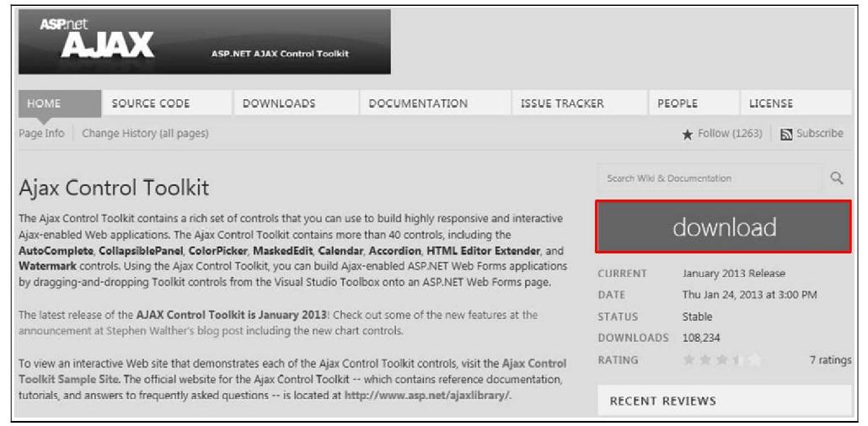868x426 pixels.
Task: Click the 'January 2013 Release' text
Action: (733, 274)
